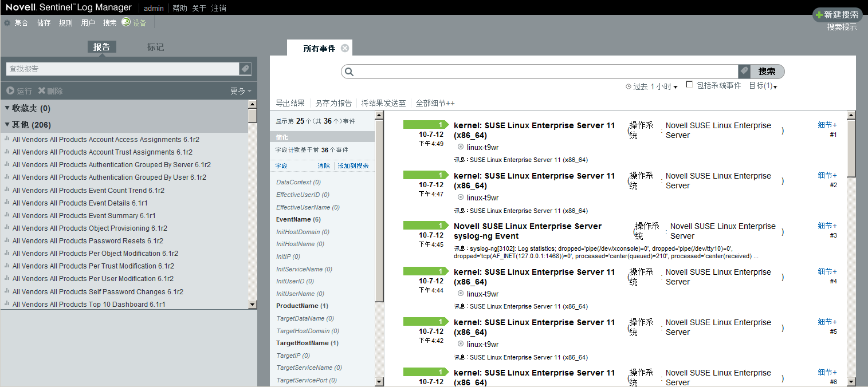Click the green 设备 swirl icon

[x=126, y=22]
